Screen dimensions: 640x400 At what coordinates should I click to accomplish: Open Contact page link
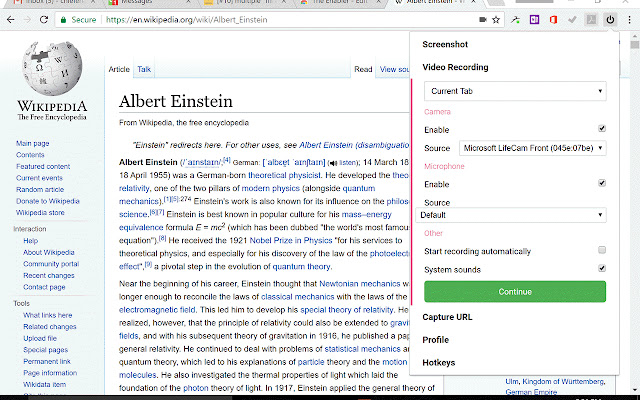point(44,287)
